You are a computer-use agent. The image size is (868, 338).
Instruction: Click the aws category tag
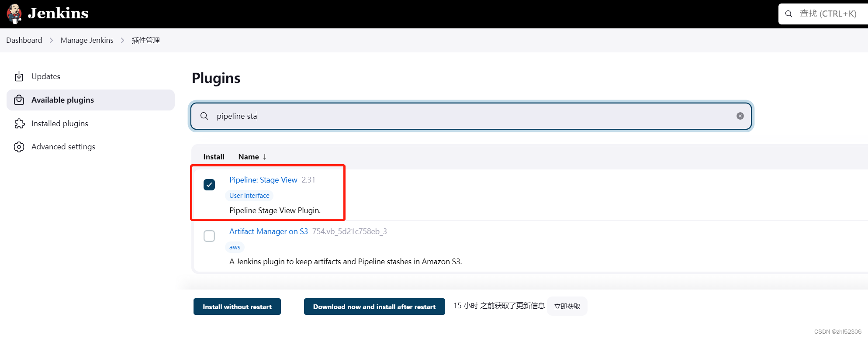pyautogui.click(x=235, y=247)
